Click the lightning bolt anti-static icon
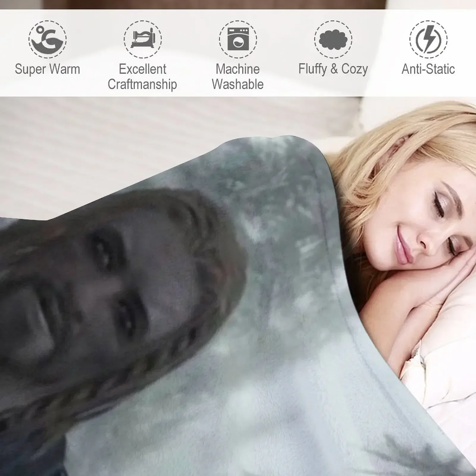The height and width of the screenshot is (476, 476). click(428, 39)
